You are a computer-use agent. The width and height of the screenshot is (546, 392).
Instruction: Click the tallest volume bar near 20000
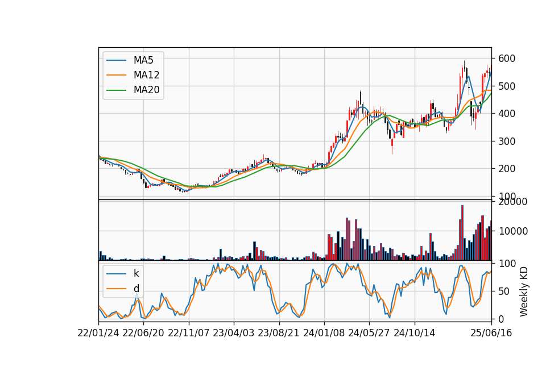462,233
